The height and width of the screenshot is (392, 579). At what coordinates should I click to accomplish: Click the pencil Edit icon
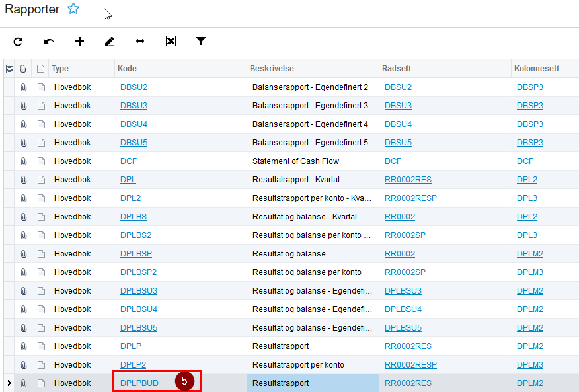pos(110,42)
